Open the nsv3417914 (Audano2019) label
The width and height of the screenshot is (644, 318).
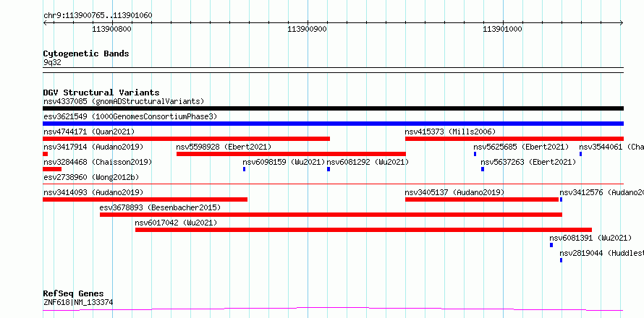pyautogui.click(x=93, y=147)
